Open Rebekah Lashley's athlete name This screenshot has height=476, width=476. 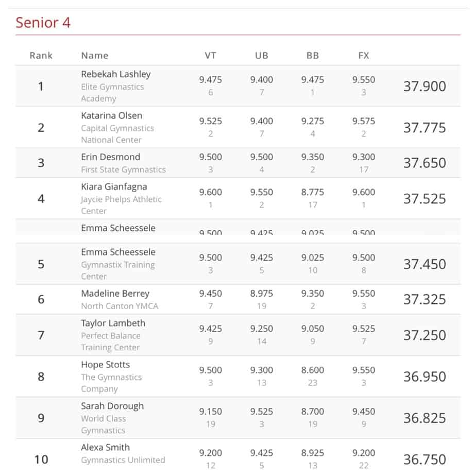(115, 74)
